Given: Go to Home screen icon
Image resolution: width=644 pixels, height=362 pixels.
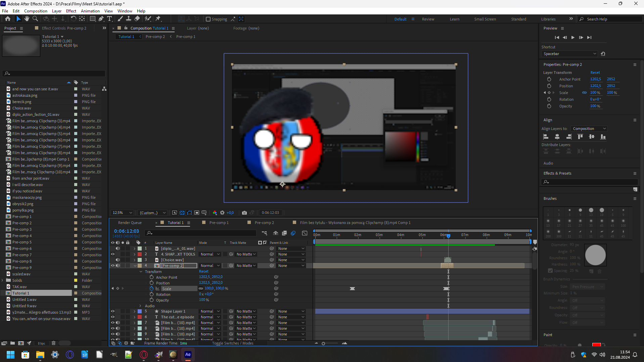Looking at the screenshot, I should (x=8, y=19).
